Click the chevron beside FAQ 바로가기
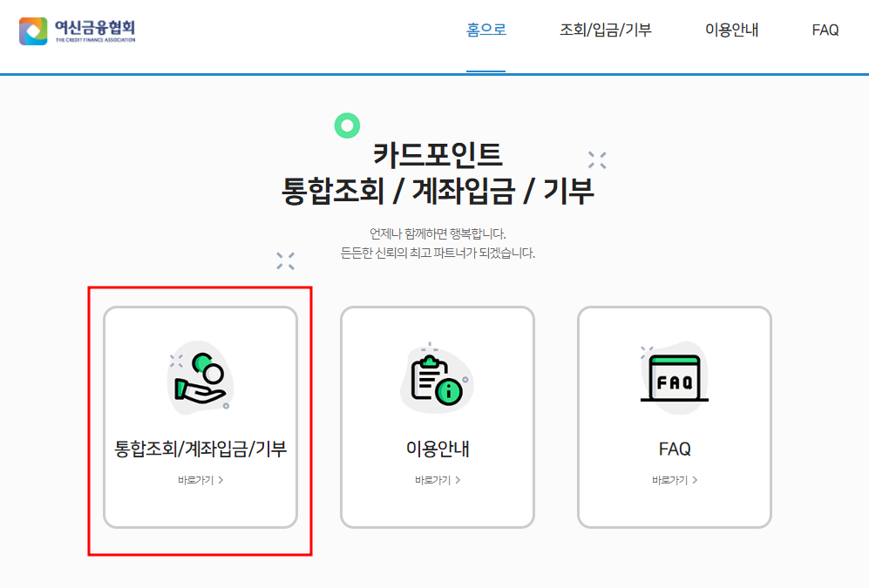The width and height of the screenshot is (869, 588). [x=696, y=480]
